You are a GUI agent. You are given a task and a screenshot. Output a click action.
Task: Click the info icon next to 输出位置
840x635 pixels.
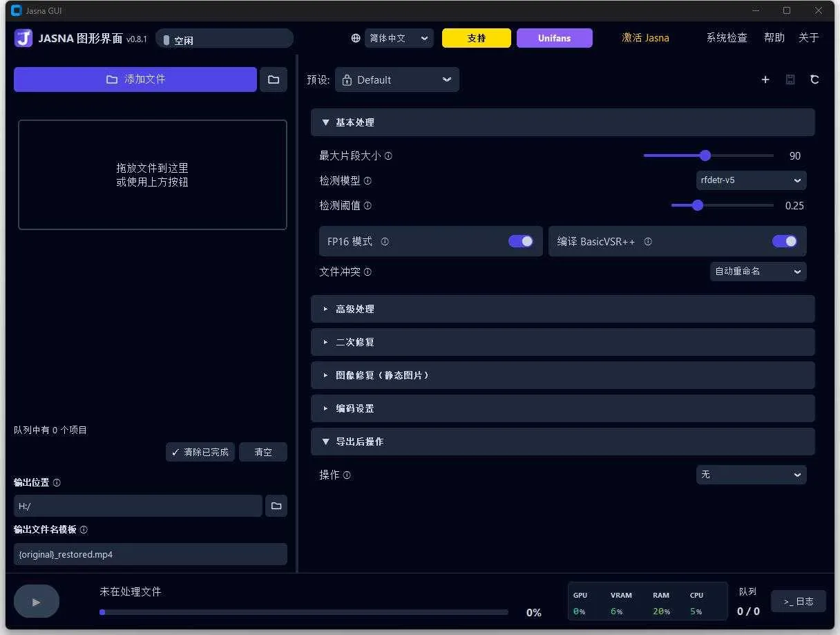[x=57, y=483]
